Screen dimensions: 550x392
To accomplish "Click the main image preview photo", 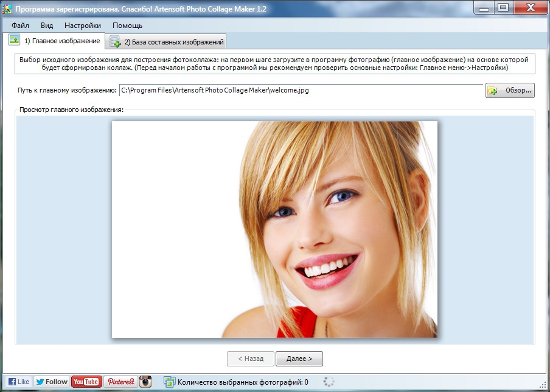I will pos(274,229).
